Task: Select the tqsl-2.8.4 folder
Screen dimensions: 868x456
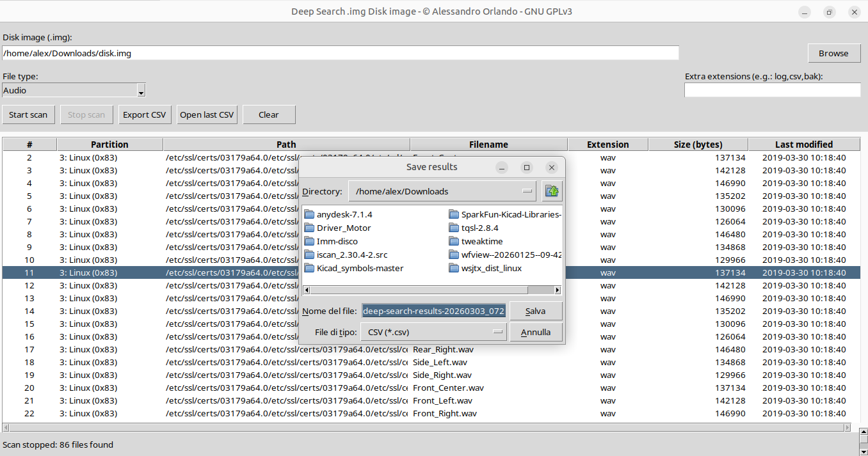Action: [x=474, y=228]
